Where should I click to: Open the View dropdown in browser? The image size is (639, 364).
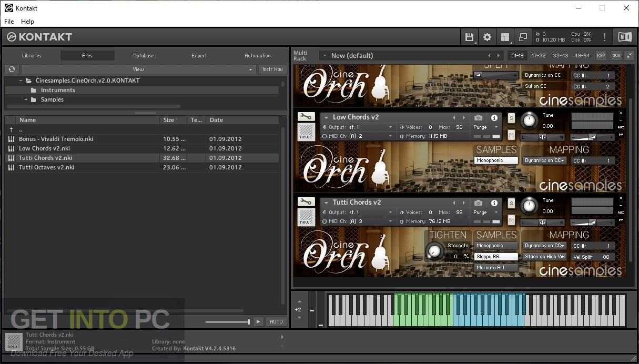(x=138, y=69)
